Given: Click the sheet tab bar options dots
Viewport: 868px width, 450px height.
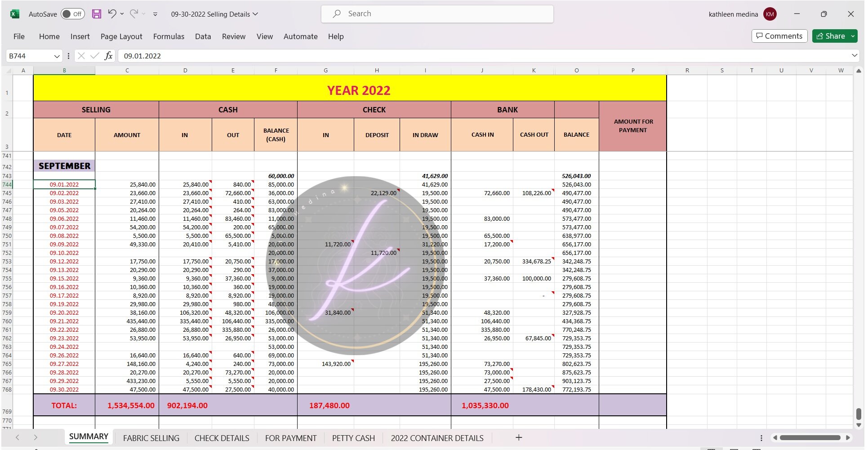Looking at the screenshot, I should click(761, 437).
